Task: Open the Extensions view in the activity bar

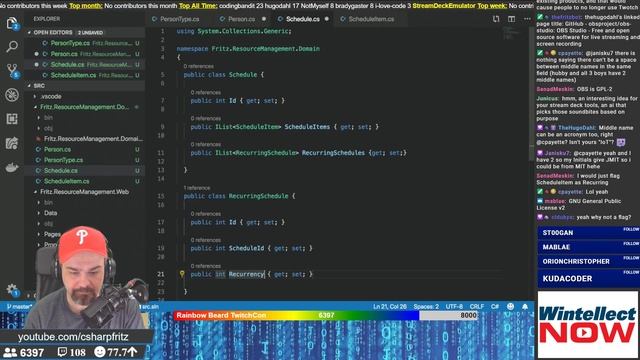Action: (x=12, y=119)
